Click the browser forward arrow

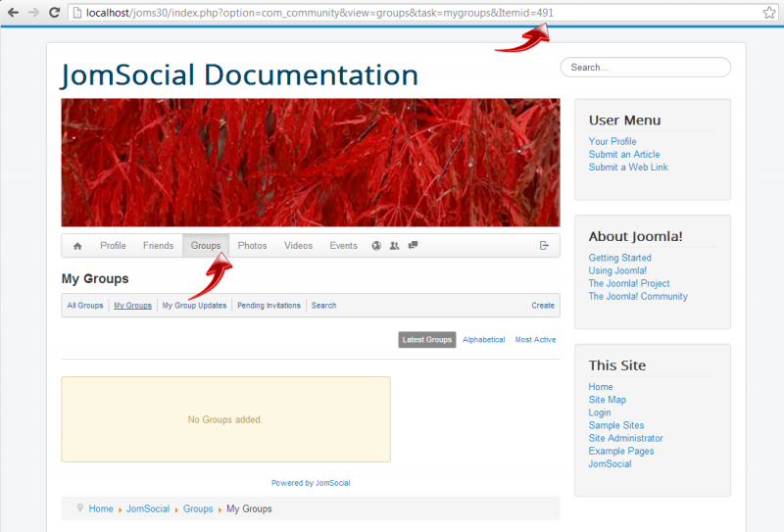pos(33,13)
